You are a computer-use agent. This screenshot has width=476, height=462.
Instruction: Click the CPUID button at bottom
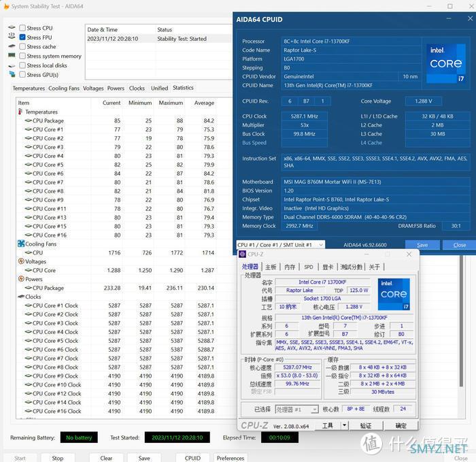[192, 458]
